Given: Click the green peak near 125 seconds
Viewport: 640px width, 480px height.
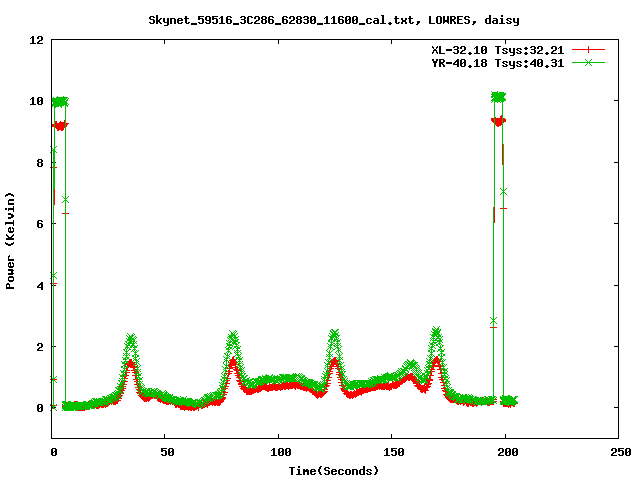Looking at the screenshot, I should click(x=334, y=335).
